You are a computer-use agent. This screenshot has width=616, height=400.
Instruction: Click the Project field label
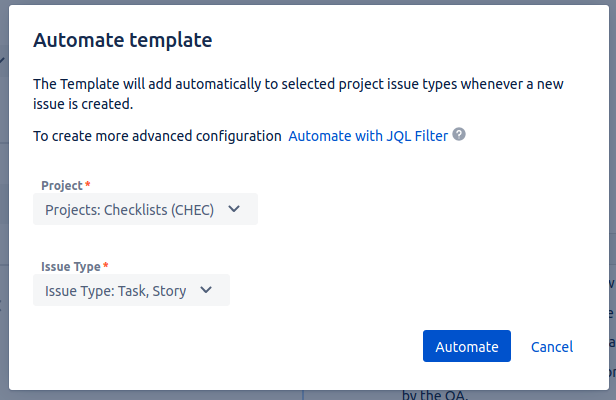pyautogui.click(x=61, y=186)
